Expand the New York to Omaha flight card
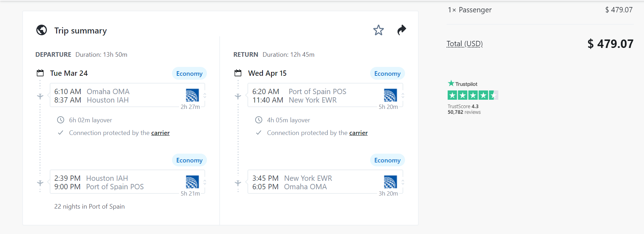The image size is (644, 234). 403,182
